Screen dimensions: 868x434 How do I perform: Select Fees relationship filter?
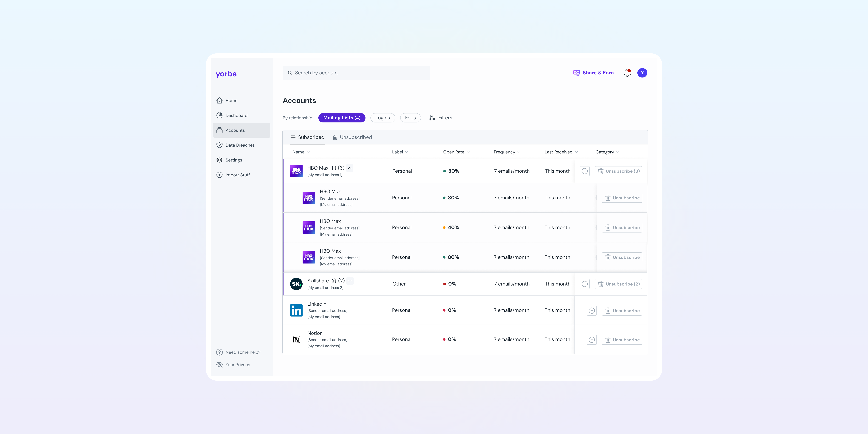coord(410,118)
